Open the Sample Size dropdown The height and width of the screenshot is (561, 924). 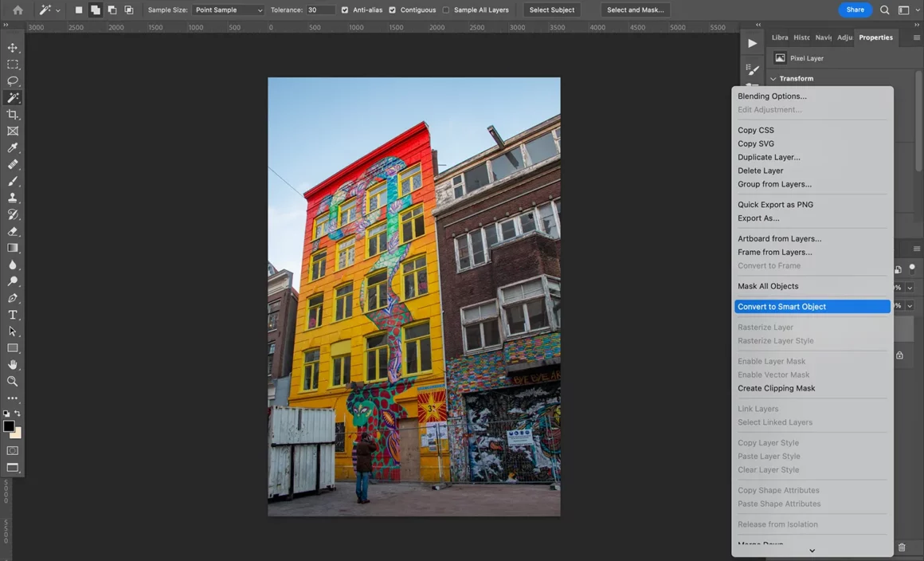pos(228,10)
